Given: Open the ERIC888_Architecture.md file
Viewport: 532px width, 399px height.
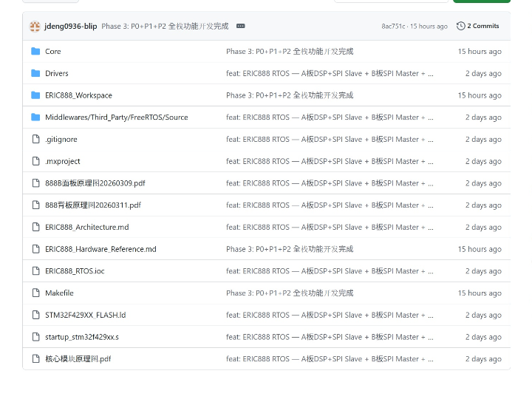Looking at the screenshot, I should point(86,228).
